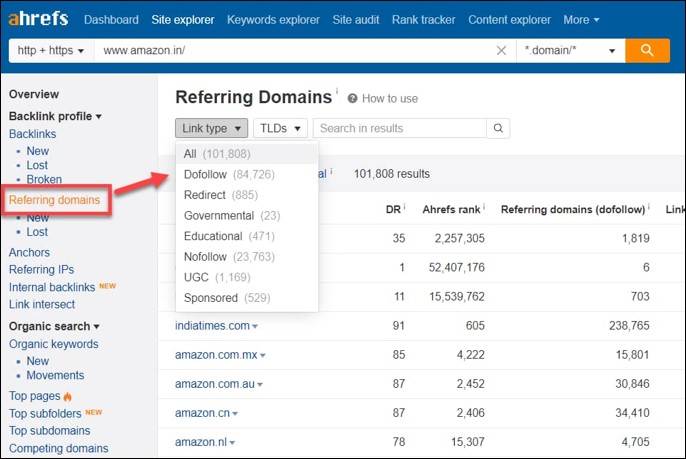Open Link intersect link
The width and height of the screenshot is (686, 459).
42,304
